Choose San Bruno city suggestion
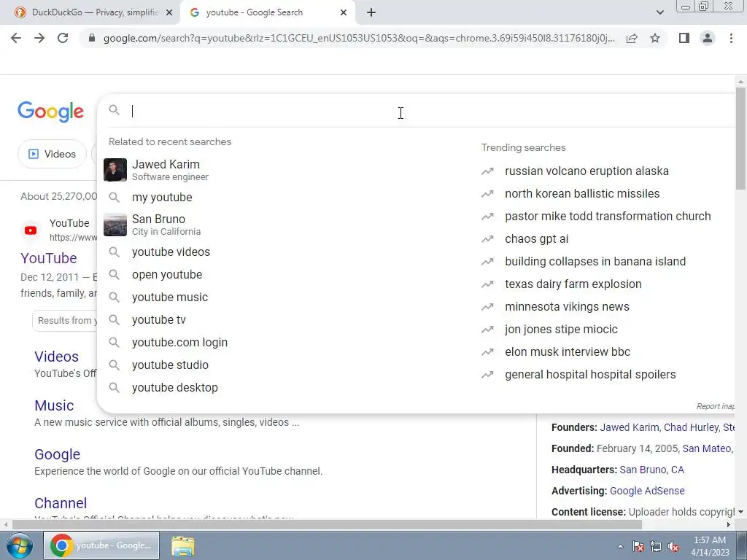This screenshot has width=747, height=560. coord(286,225)
